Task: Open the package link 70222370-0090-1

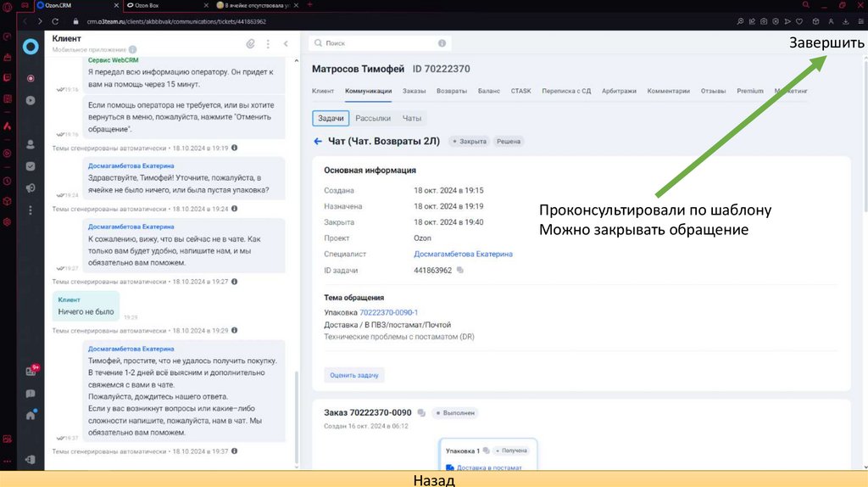Action: pyautogui.click(x=388, y=312)
